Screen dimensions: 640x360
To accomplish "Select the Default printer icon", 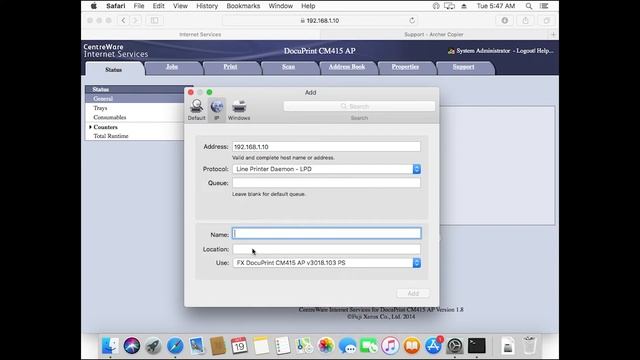I will 196,110.
